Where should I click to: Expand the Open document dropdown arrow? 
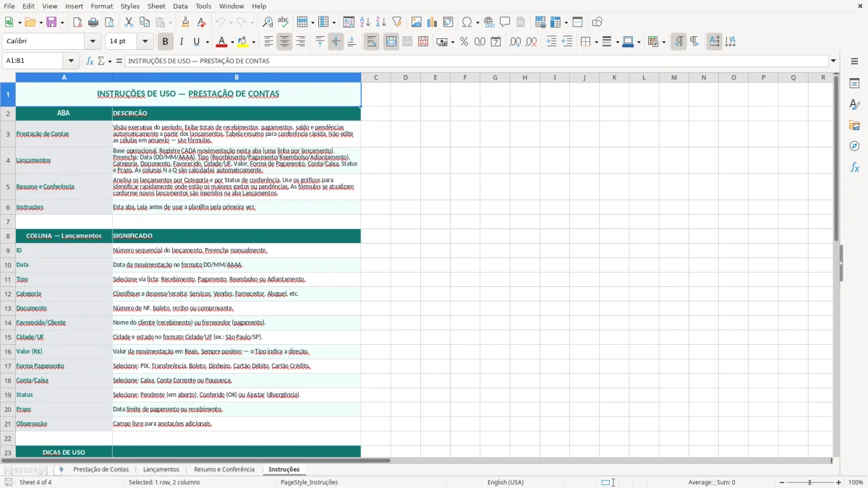coord(41,22)
